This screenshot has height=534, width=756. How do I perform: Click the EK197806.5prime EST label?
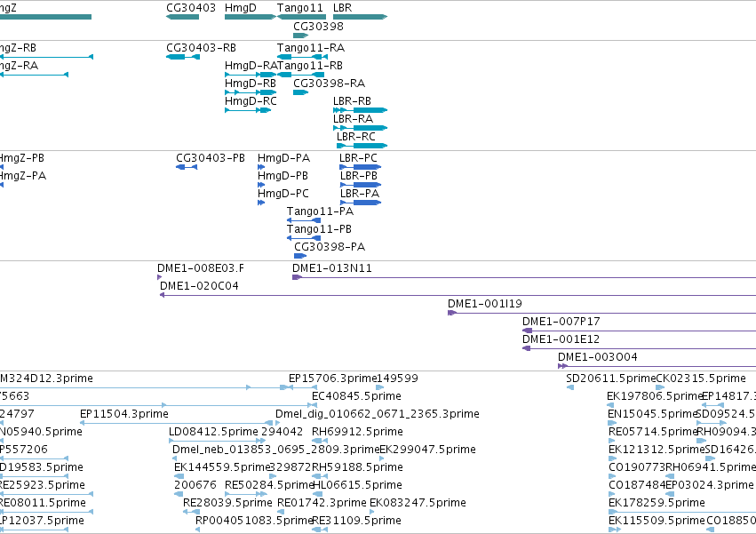click(656, 396)
